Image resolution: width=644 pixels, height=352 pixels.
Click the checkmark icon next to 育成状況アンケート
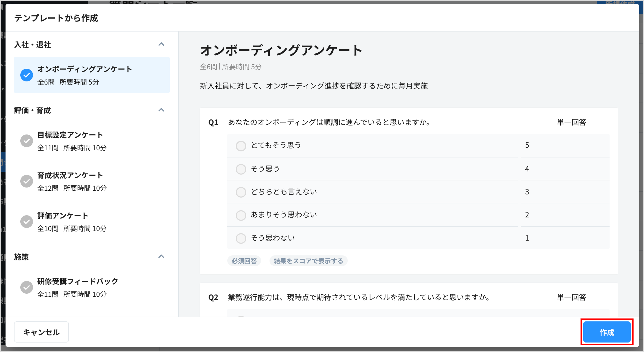coord(26,181)
